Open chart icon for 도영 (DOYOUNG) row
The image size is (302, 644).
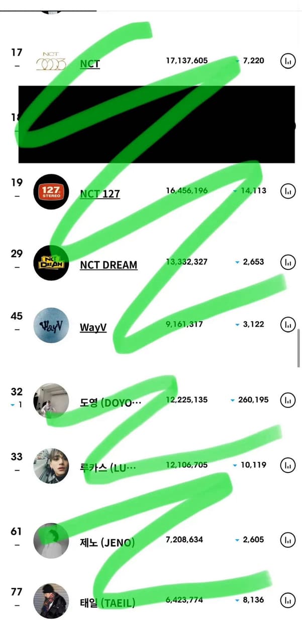288,400
